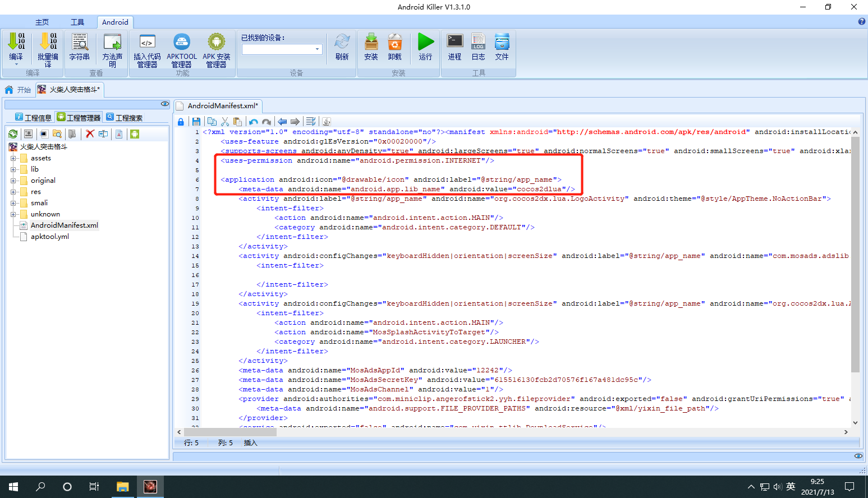Open the 已找到的设备 device dropdown
This screenshot has height=498, width=868.
pos(282,49)
